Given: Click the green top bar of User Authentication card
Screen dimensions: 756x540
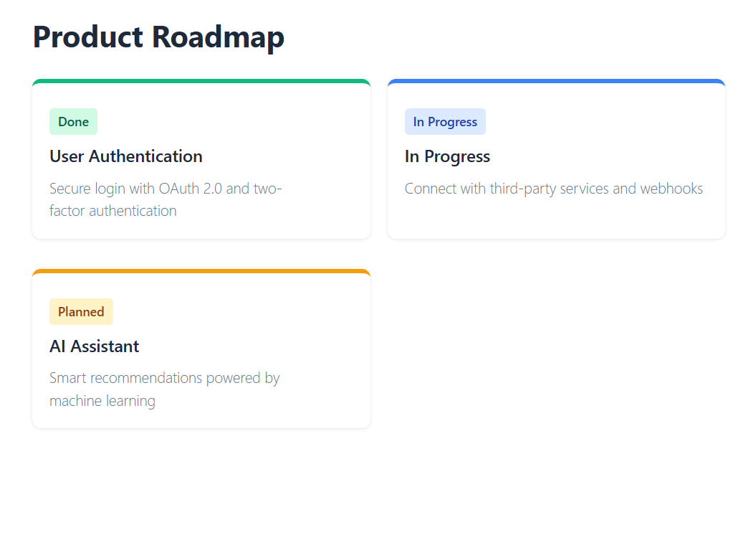Looking at the screenshot, I should (201, 82).
